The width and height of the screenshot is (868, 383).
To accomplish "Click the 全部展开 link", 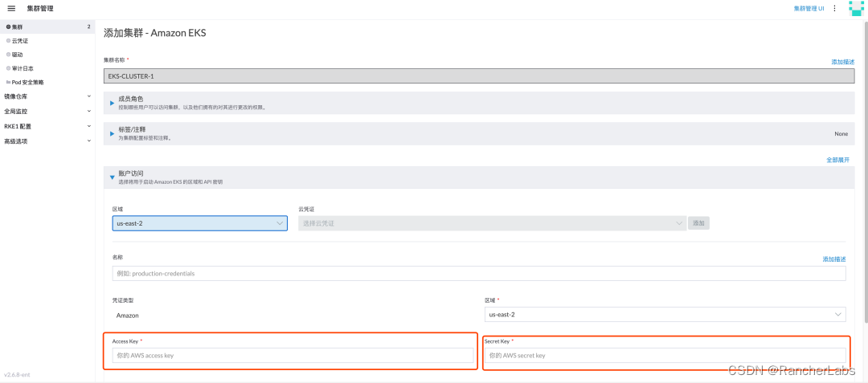I will (x=837, y=159).
